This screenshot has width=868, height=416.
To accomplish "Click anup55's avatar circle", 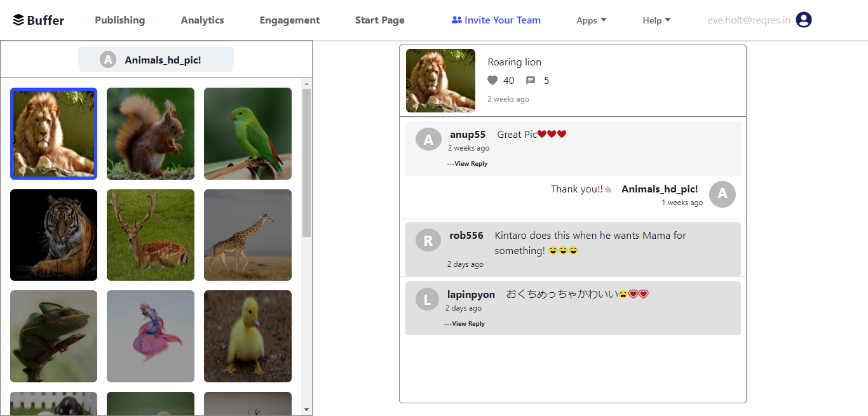I will point(428,140).
